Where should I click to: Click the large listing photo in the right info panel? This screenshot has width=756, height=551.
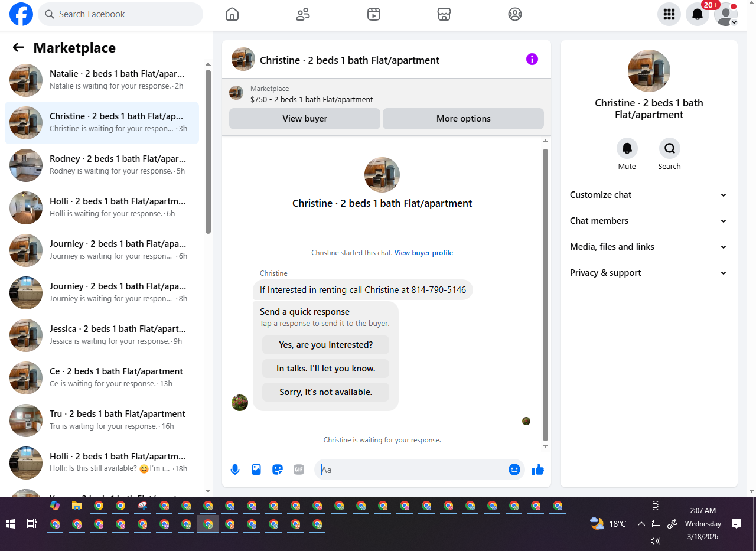[x=649, y=71]
